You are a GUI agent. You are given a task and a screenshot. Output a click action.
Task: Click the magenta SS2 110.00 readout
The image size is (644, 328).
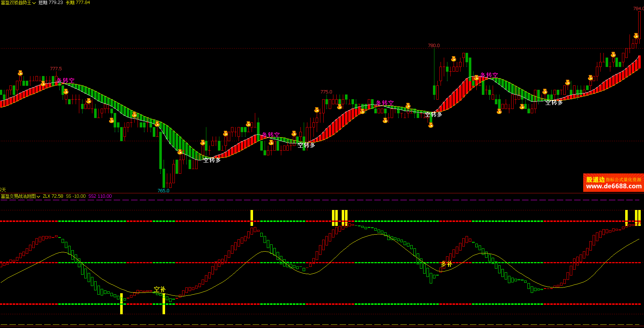[100, 196]
